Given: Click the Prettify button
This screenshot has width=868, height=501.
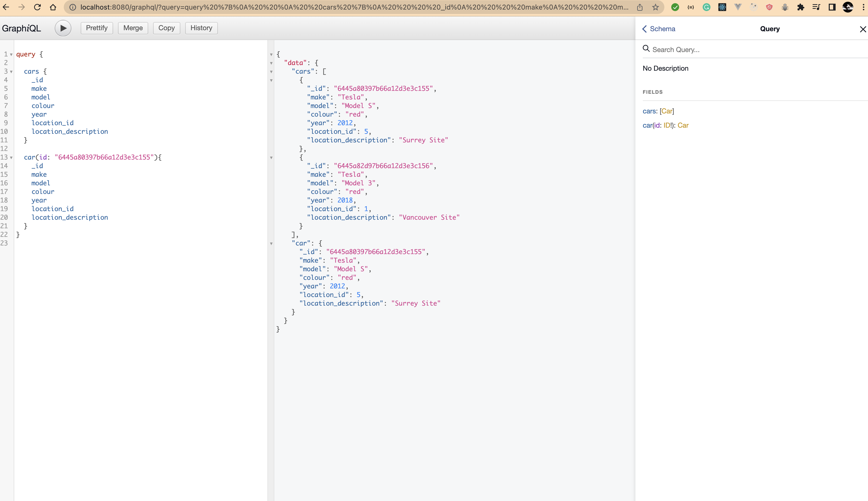Looking at the screenshot, I should pyautogui.click(x=96, y=28).
